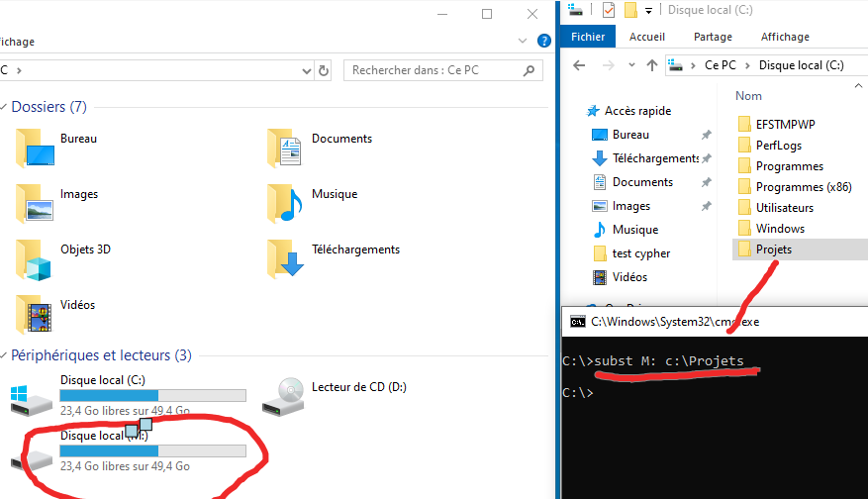Image resolution: width=868 pixels, height=499 pixels.
Task: Collapse the Périphériques et lecteurs section
Action: [x=5, y=355]
